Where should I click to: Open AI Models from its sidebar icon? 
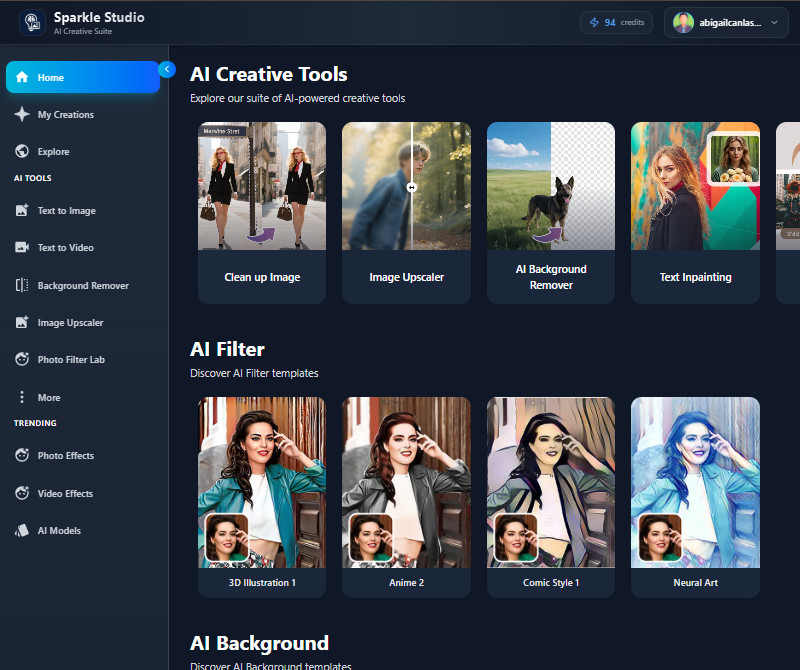coord(22,530)
